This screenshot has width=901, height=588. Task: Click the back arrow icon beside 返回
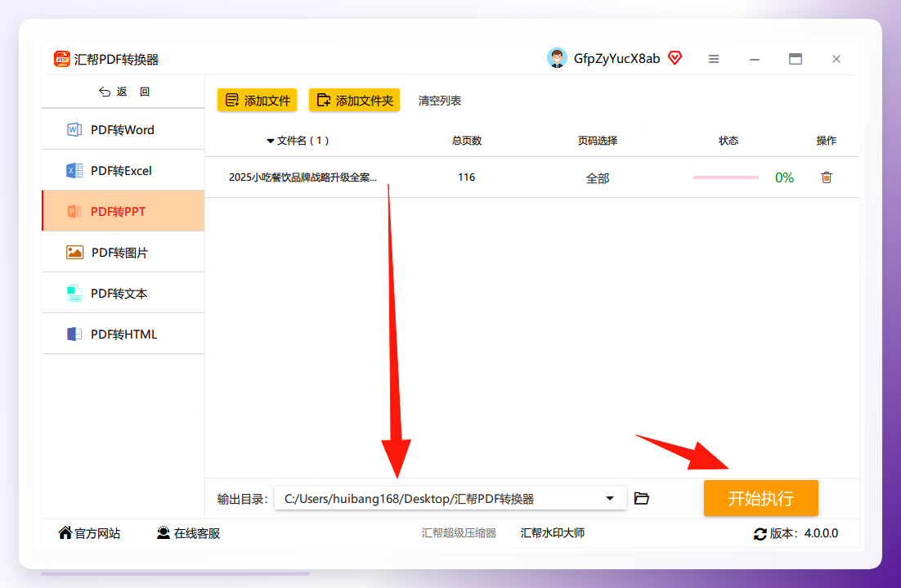105,92
